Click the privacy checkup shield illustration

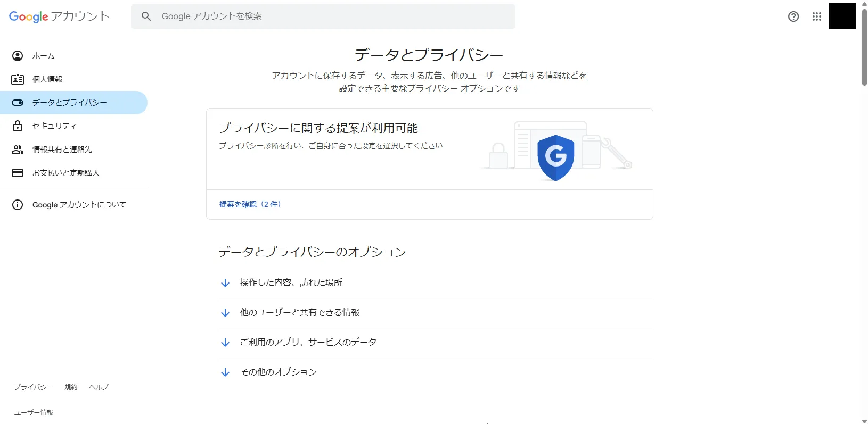click(555, 156)
